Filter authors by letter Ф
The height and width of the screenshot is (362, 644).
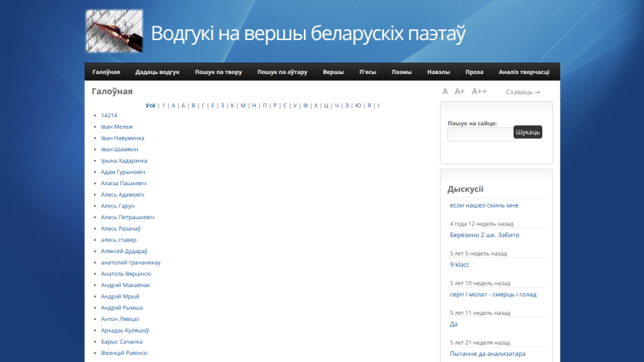click(305, 106)
